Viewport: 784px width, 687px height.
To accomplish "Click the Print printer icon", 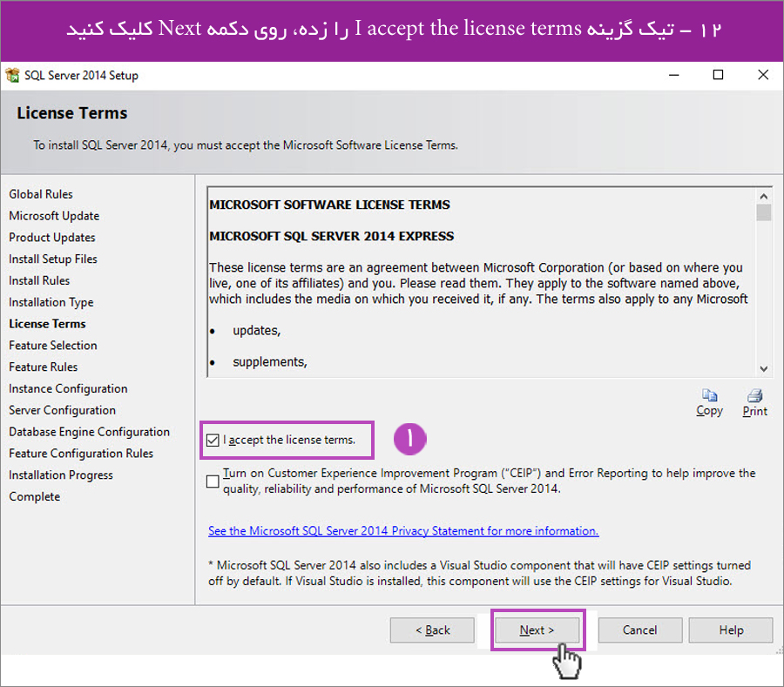I will pos(754,394).
